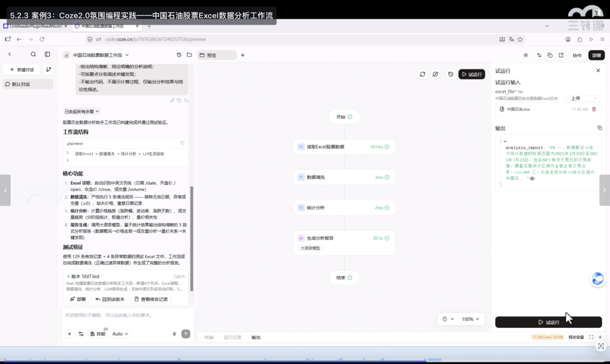Copy the plaintext code block
610x364 pixels.
[x=182, y=143]
